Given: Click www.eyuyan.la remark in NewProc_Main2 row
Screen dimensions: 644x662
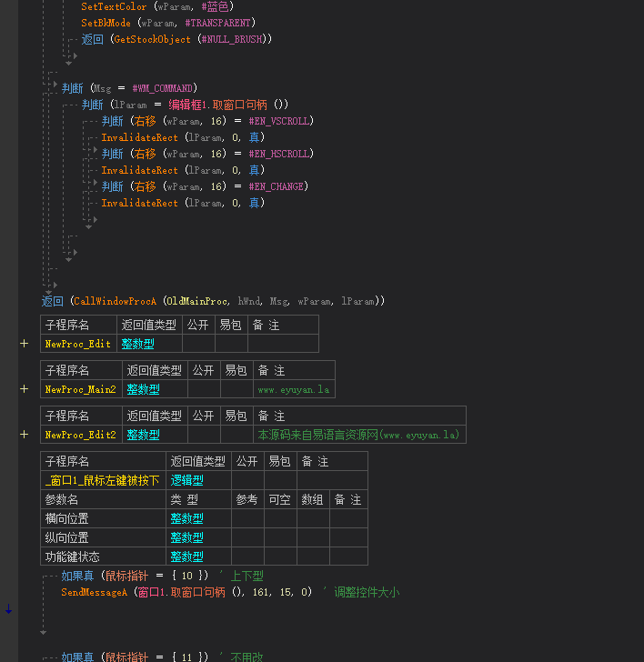Looking at the screenshot, I should pos(294,389).
